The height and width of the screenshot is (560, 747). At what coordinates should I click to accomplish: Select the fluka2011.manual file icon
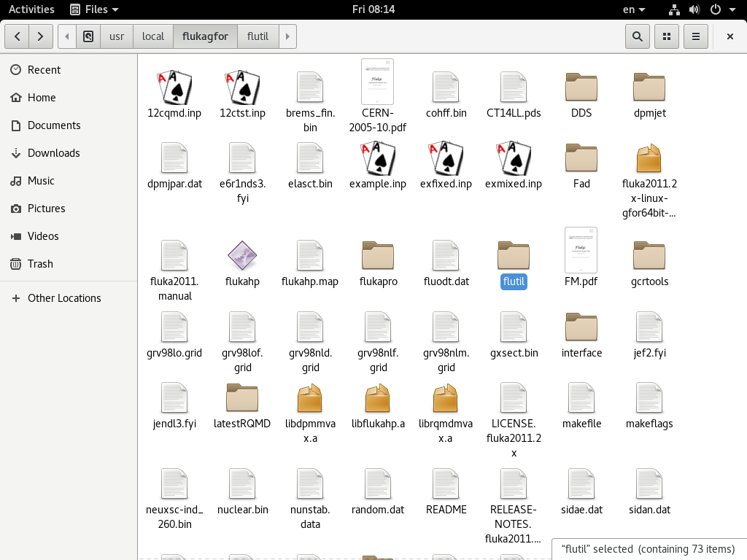pyautogui.click(x=174, y=256)
